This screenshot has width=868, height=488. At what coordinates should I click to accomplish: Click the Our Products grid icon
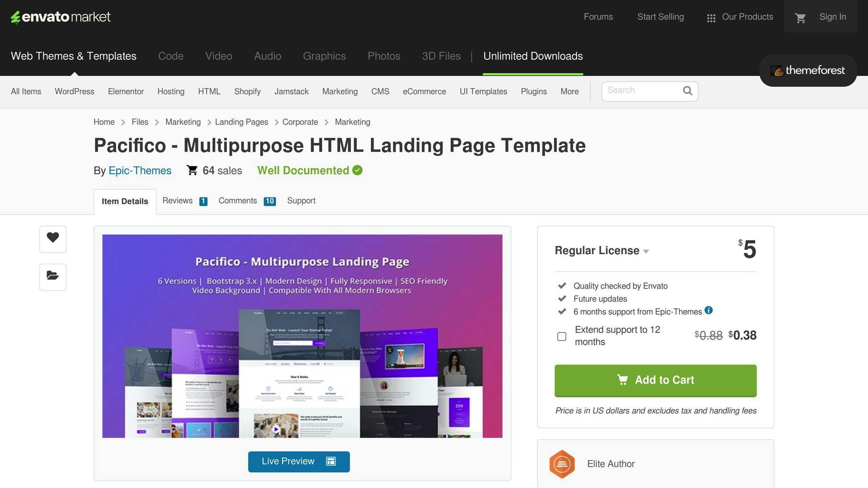(711, 18)
